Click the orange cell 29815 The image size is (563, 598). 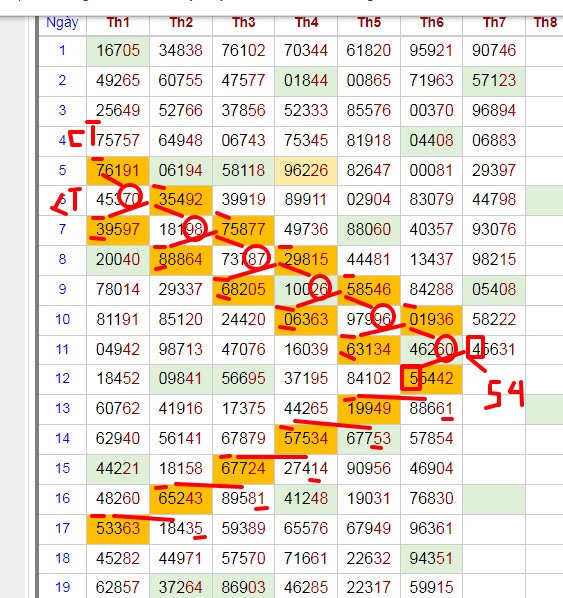pos(306,259)
